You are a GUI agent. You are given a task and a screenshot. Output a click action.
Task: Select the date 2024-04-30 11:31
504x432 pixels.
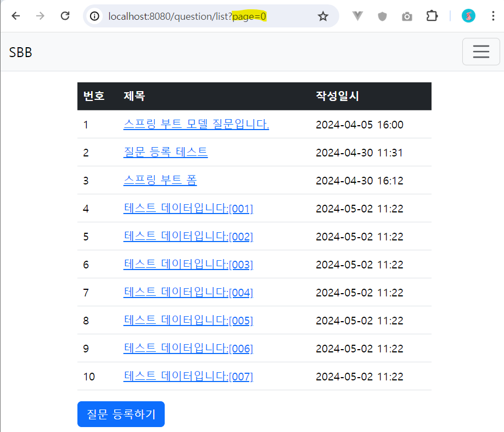point(360,153)
